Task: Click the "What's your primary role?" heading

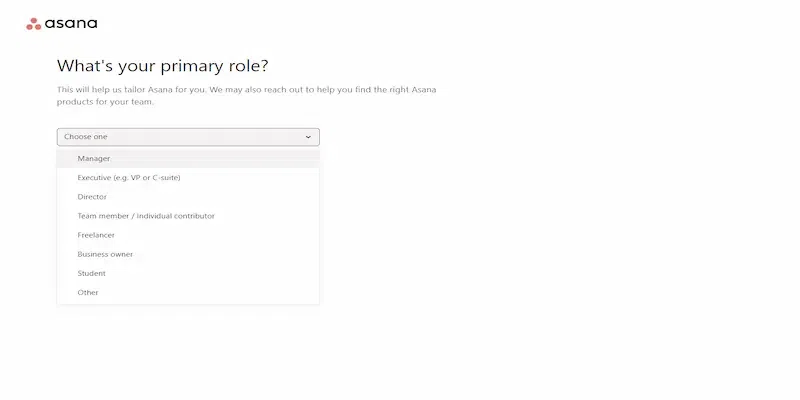Action: click(x=162, y=66)
